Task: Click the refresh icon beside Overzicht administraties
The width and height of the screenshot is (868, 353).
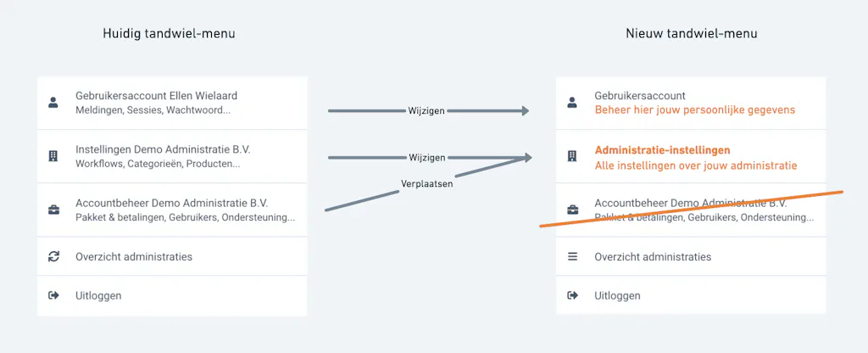Action: pyautogui.click(x=53, y=256)
